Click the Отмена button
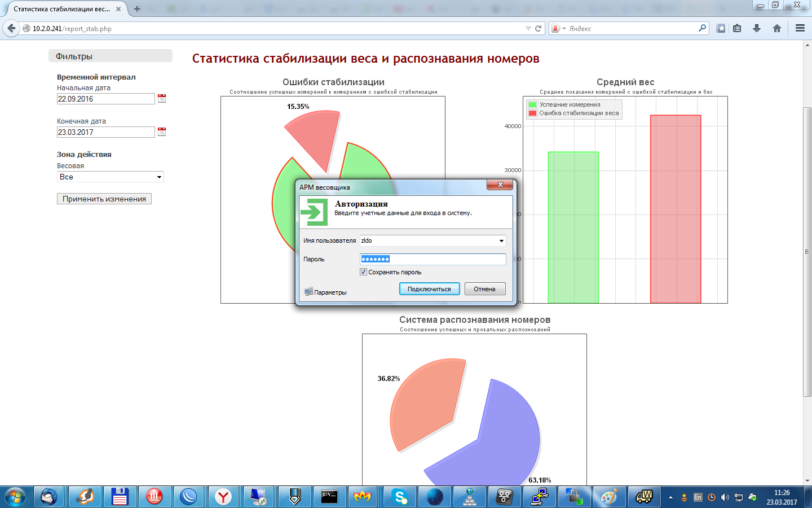 [484, 289]
